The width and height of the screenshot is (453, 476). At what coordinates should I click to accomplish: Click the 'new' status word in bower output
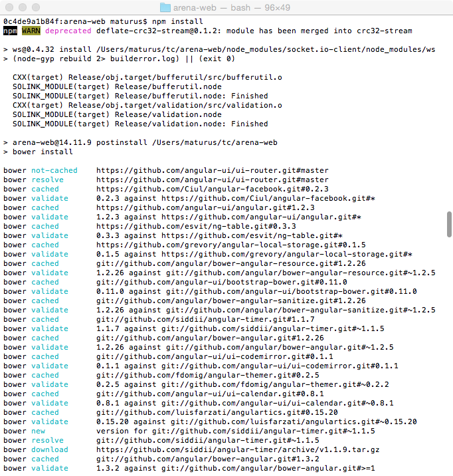click(x=38, y=431)
